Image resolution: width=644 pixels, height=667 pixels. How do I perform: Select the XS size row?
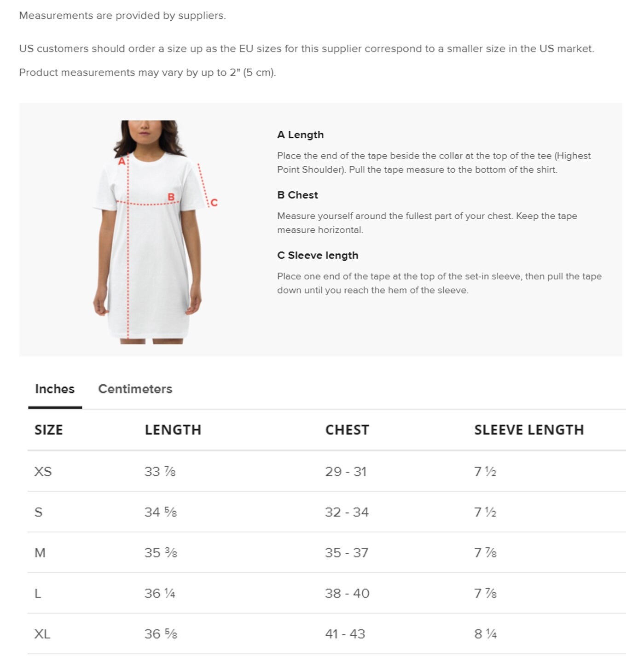pos(326,471)
